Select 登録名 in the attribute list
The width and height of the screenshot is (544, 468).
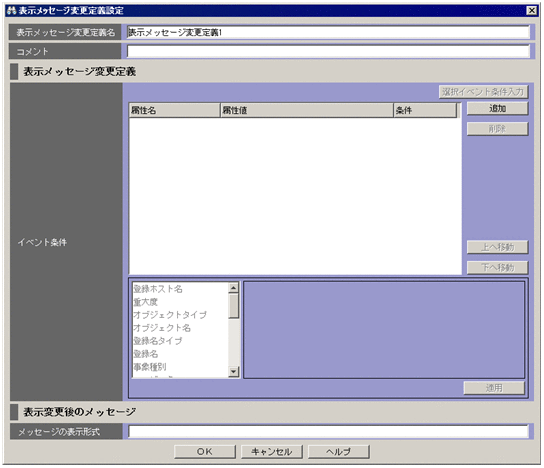pos(180,354)
